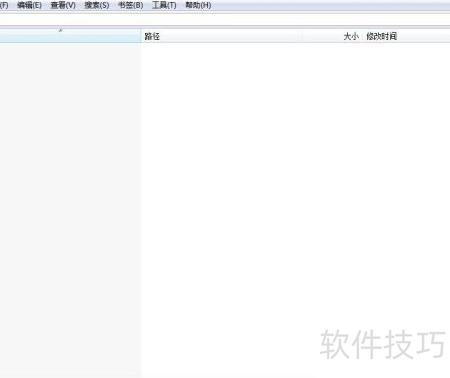The width and height of the screenshot is (450, 378).
Task: Open the 查看(V) menu
Action: (63, 5)
